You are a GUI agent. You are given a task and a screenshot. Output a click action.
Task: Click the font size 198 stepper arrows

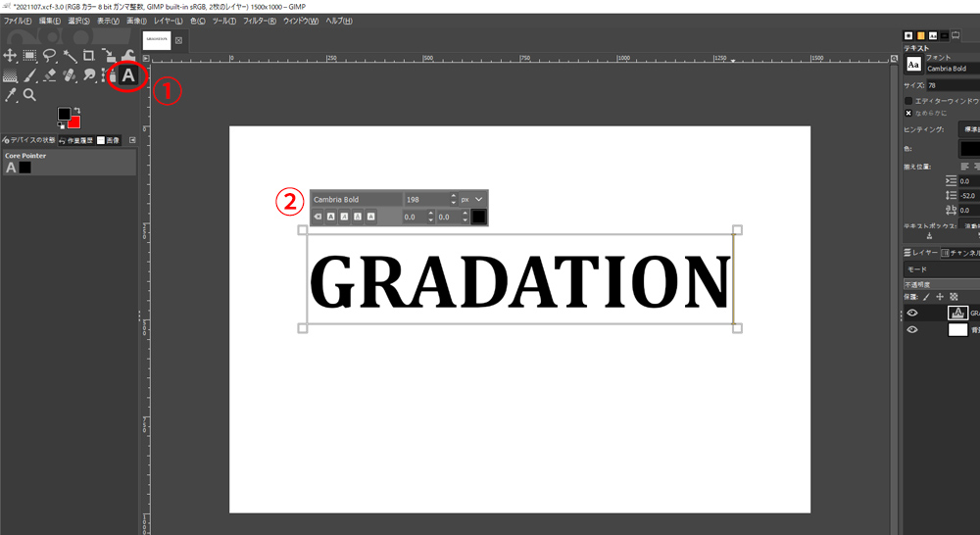[453, 199]
